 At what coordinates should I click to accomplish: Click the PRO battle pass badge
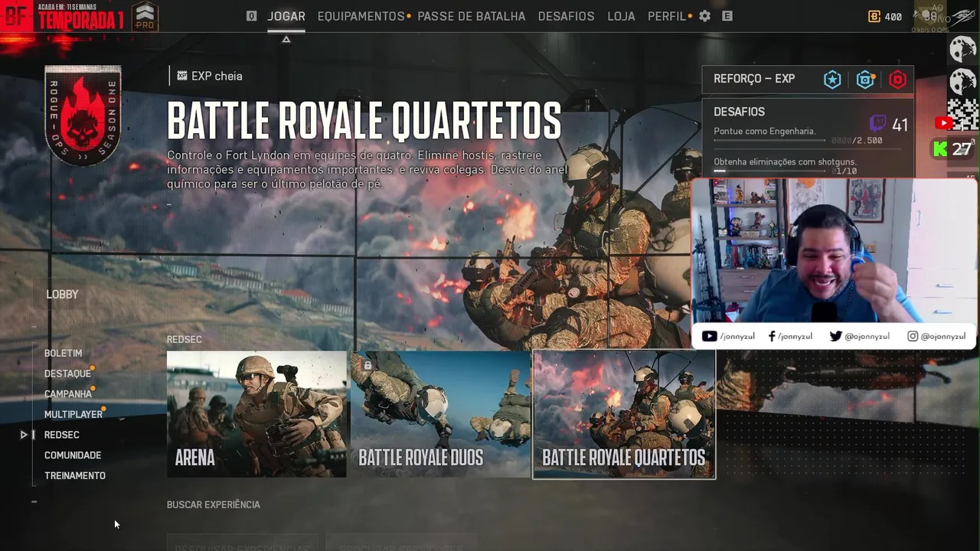tap(145, 16)
